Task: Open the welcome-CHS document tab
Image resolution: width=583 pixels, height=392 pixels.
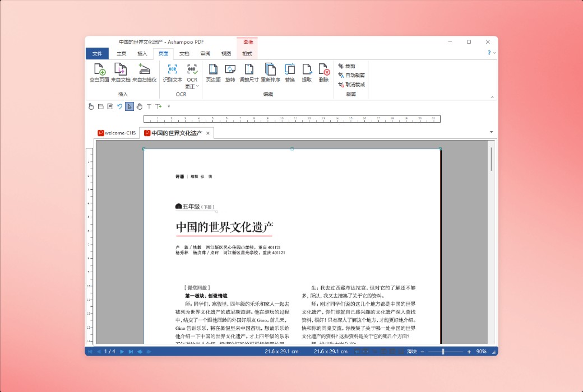Action: (x=117, y=133)
